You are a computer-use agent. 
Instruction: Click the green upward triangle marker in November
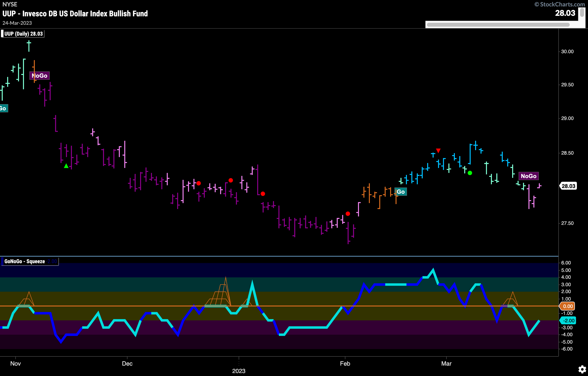(x=66, y=166)
